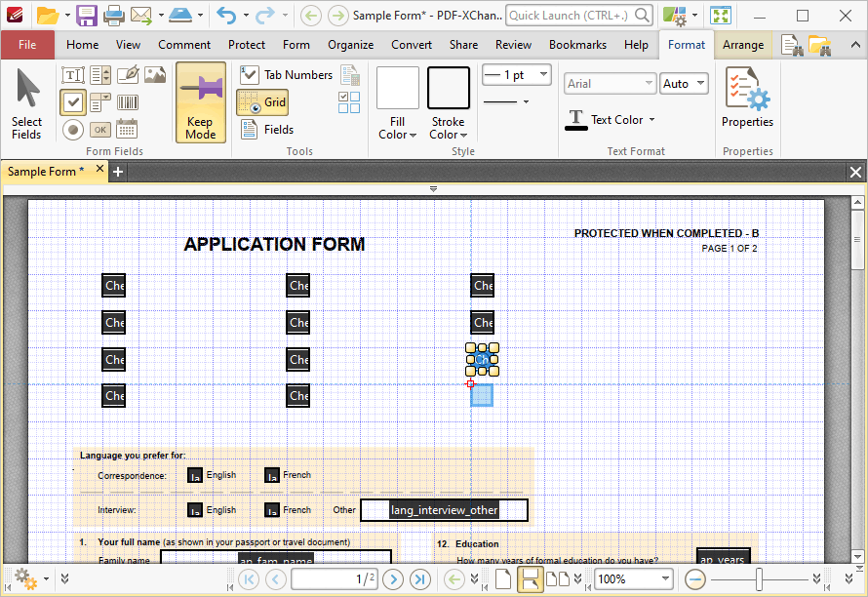The height and width of the screenshot is (597, 868).
Task: Select the Barcode field tool
Action: 128,101
